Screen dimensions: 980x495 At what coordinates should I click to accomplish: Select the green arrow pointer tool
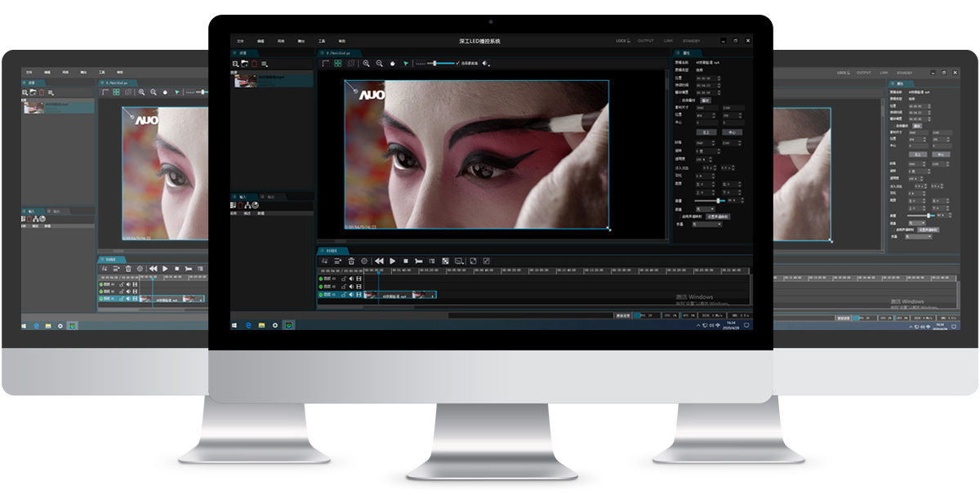pyautogui.click(x=406, y=63)
